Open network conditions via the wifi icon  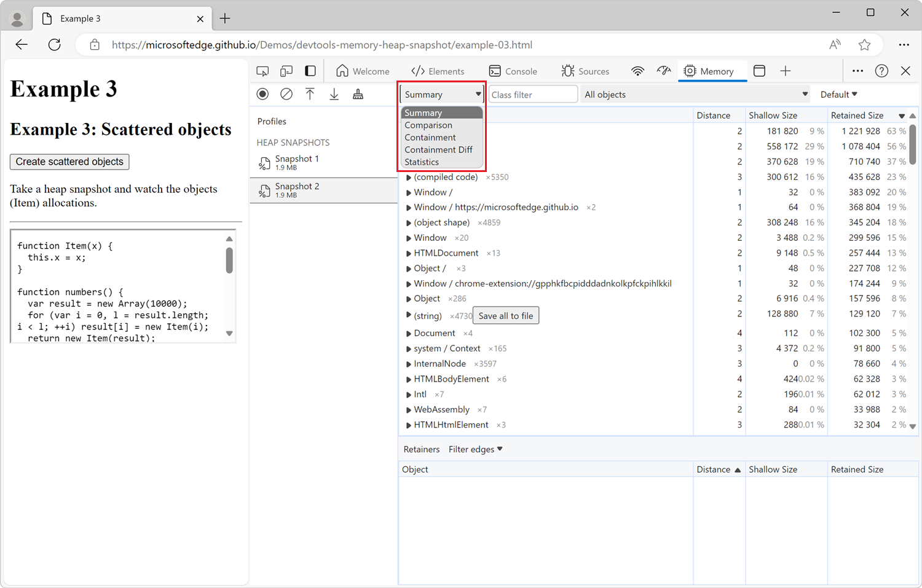coord(637,71)
